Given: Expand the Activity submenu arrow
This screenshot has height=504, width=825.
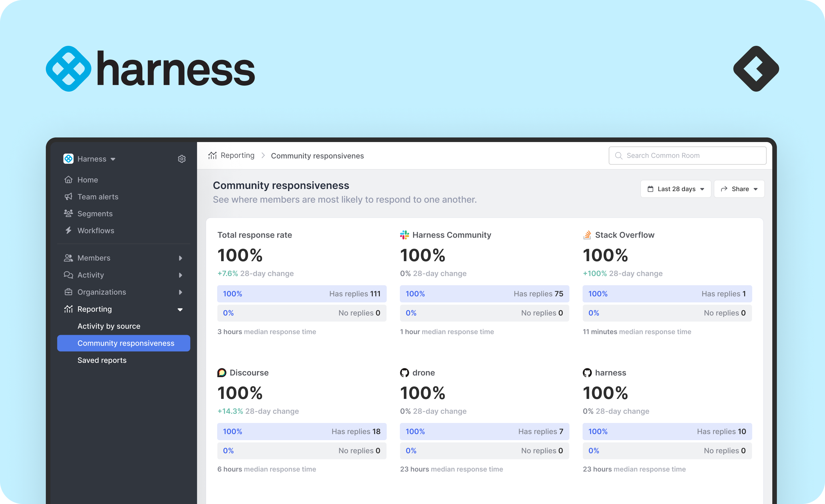Looking at the screenshot, I should [x=180, y=275].
